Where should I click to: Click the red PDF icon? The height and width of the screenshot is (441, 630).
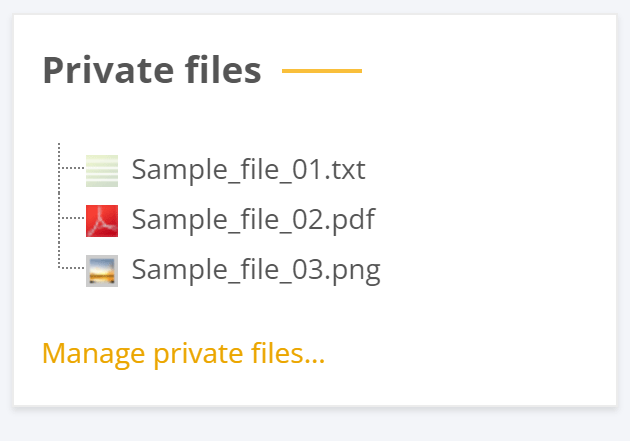102,220
